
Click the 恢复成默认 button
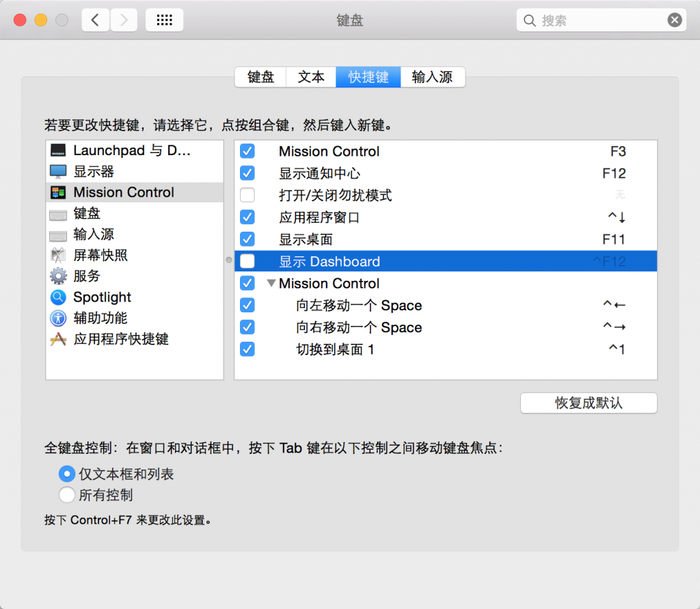[x=589, y=403]
